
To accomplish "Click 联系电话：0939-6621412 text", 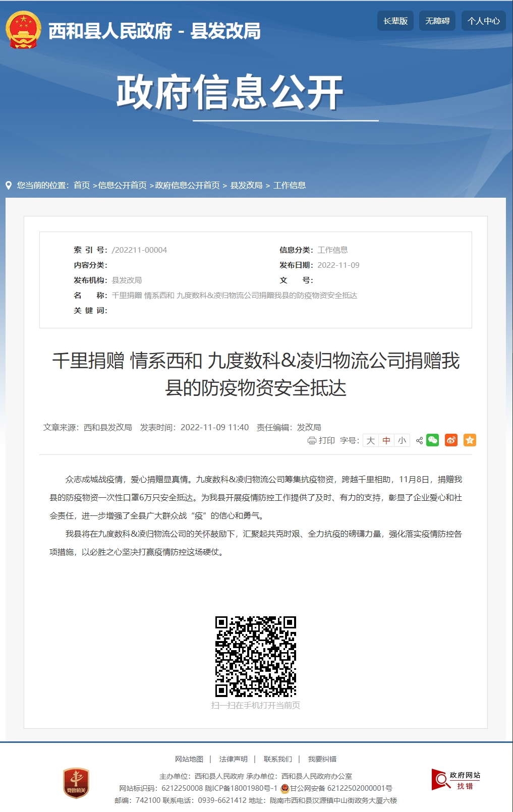I will (205, 800).
